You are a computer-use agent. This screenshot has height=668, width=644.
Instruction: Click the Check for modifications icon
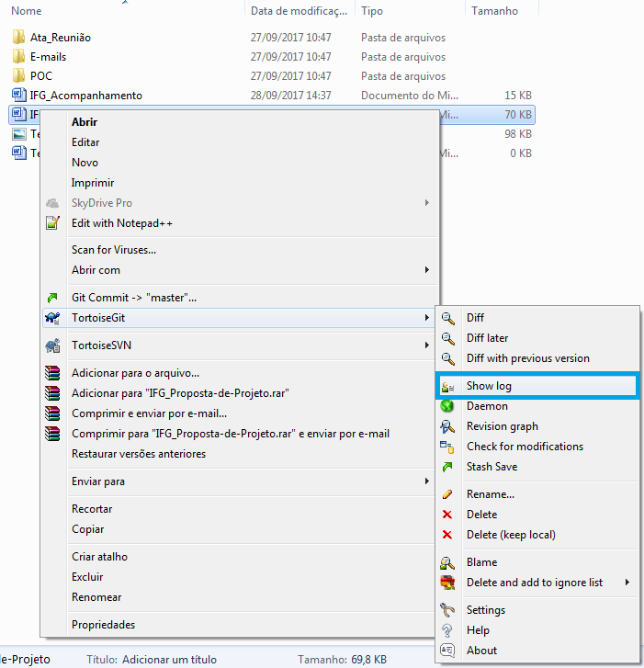pyautogui.click(x=447, y=447)
